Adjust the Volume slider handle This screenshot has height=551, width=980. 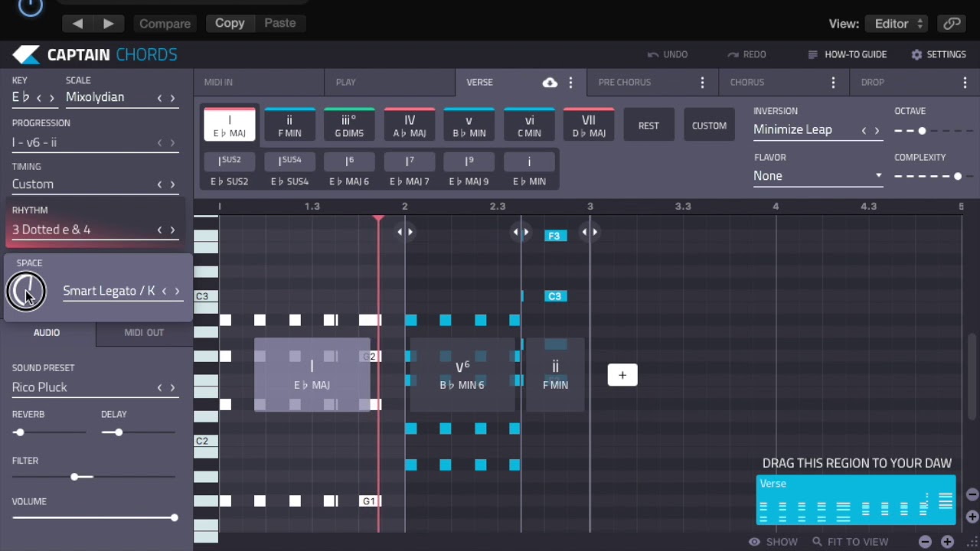[174, 518]
